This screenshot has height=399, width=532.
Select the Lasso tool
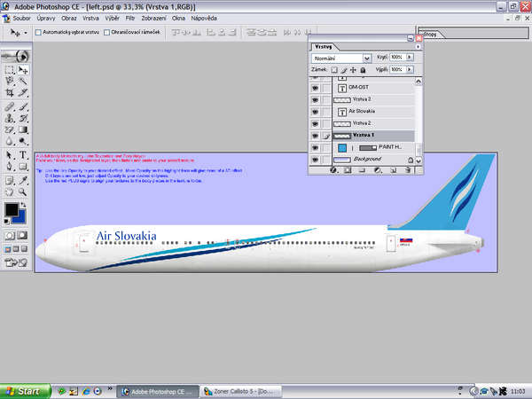click(10, 81)
